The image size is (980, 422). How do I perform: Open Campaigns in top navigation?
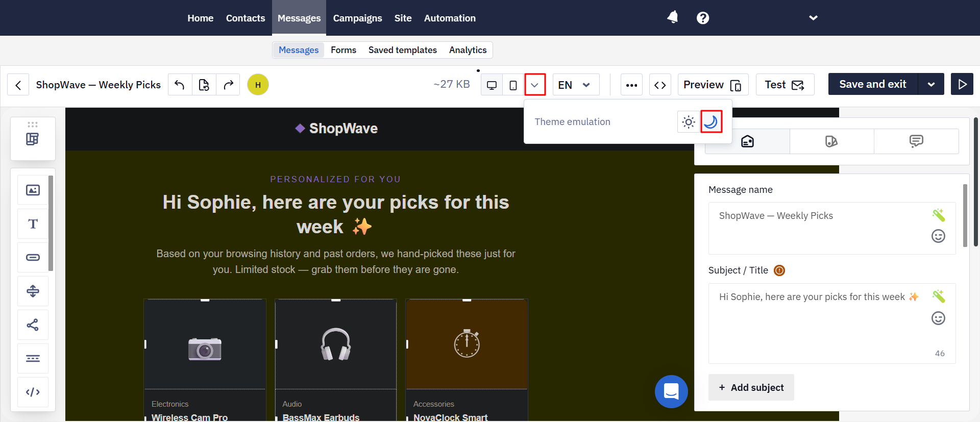(357, 18)
